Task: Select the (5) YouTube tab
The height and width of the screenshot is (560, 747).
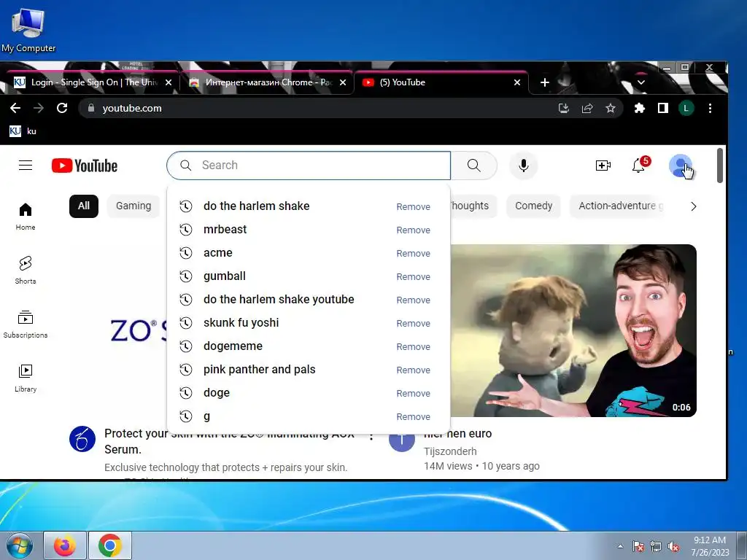Action: pyautogui.click(x=441, y=82)
